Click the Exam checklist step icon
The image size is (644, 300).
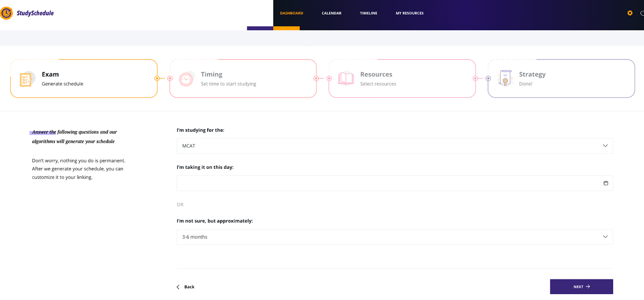tap(26, 79)
